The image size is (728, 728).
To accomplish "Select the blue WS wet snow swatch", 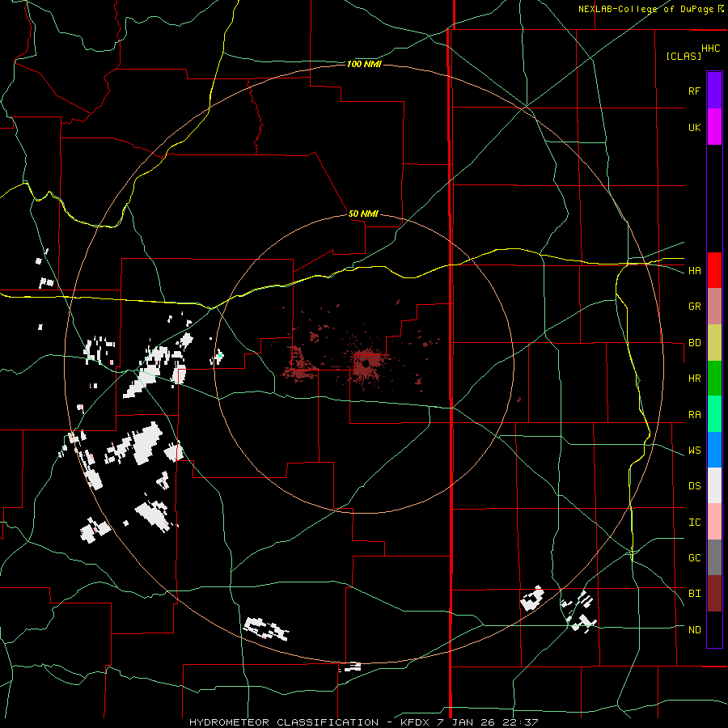I will tap(714, 450).
